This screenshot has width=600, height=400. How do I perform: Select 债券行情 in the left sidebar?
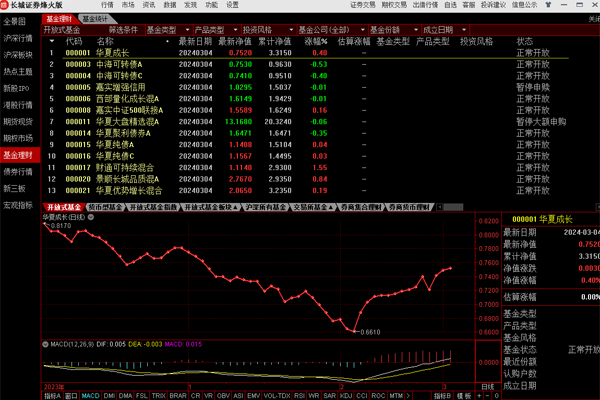[17, 171]
